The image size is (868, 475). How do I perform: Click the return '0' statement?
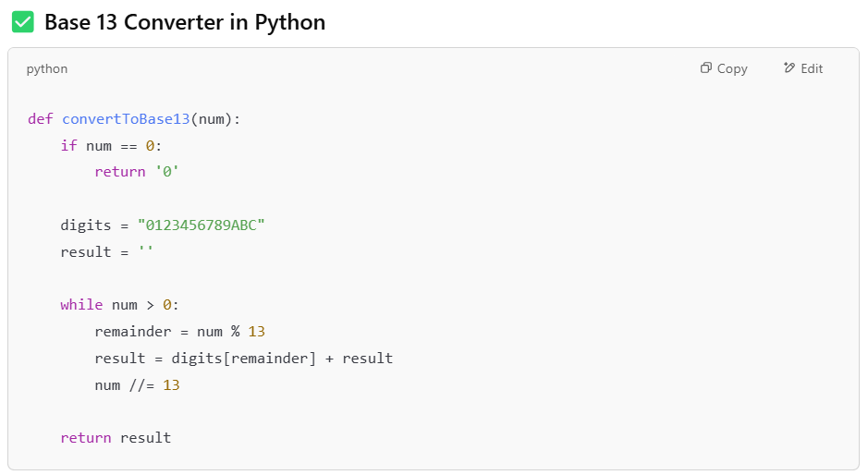click(x=137, y=172)
